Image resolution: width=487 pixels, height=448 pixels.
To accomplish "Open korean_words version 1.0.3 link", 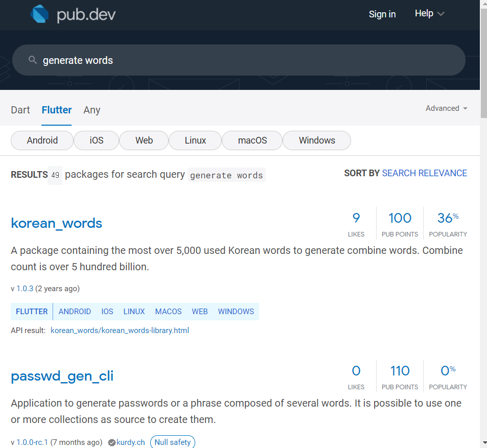I will [x=25, y=289].
